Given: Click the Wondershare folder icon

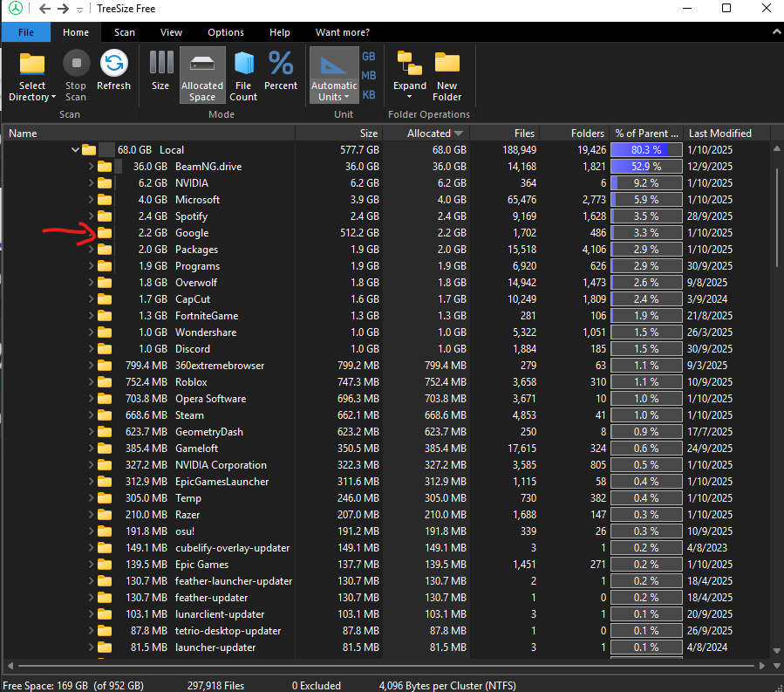Looking at the screenshot, I should coord(105,332).
